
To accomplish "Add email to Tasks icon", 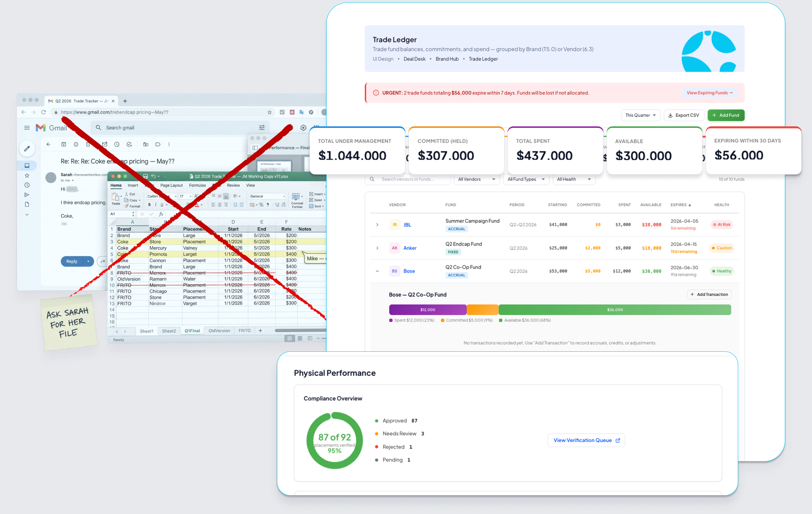I will 129,144.
